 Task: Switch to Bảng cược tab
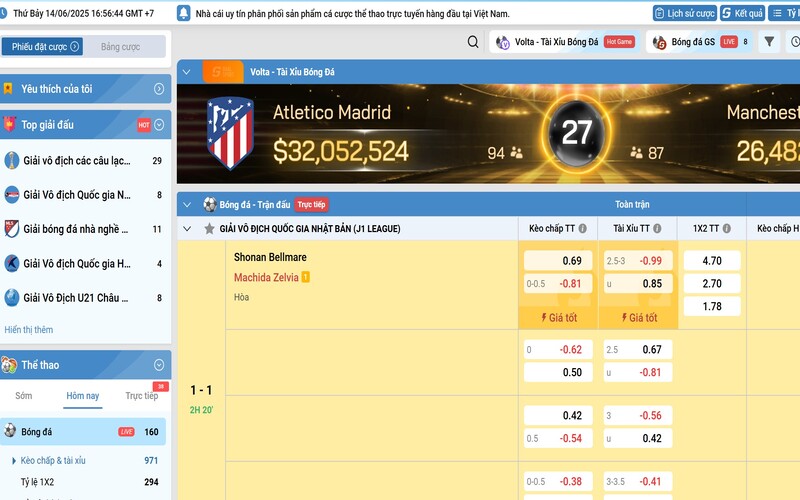[x=120, y=46]
